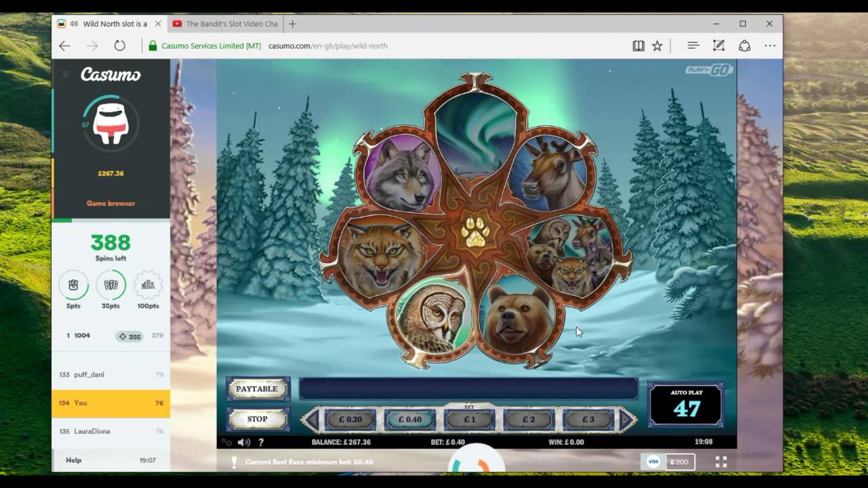
Task: Click the 5pts fist badge
Action: [x=73, y=285]
